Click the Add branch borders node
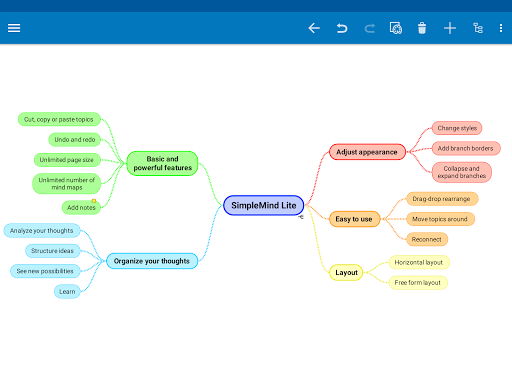 466,148
